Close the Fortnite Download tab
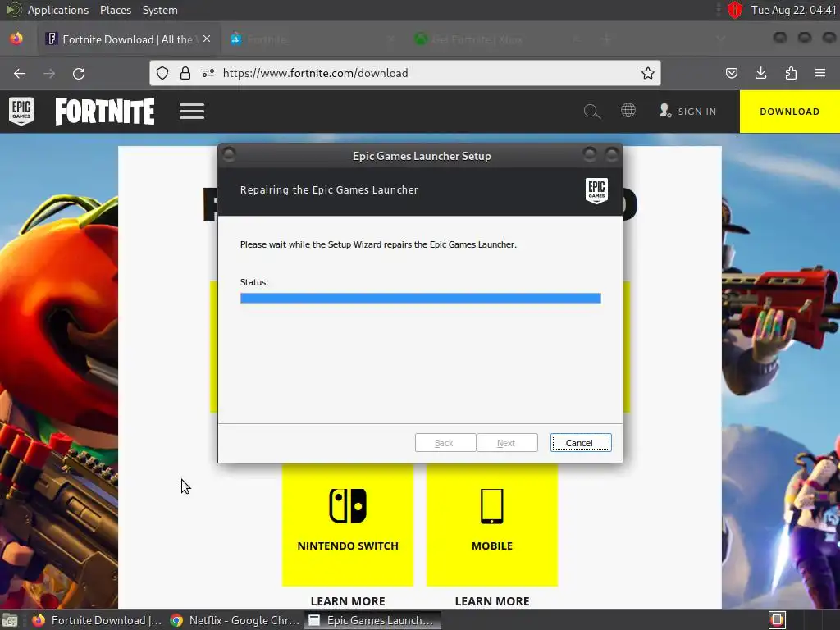This screenshot has width=840, height=630. point(207,39)
